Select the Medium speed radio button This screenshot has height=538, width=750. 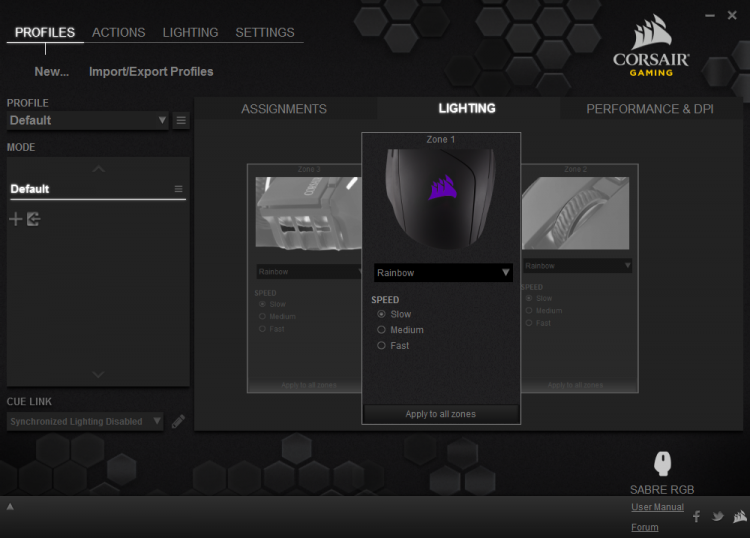[x=381, y=330]
